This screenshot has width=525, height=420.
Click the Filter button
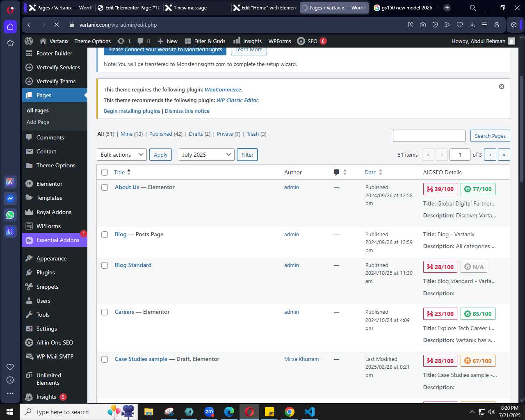tap(247, 155)
